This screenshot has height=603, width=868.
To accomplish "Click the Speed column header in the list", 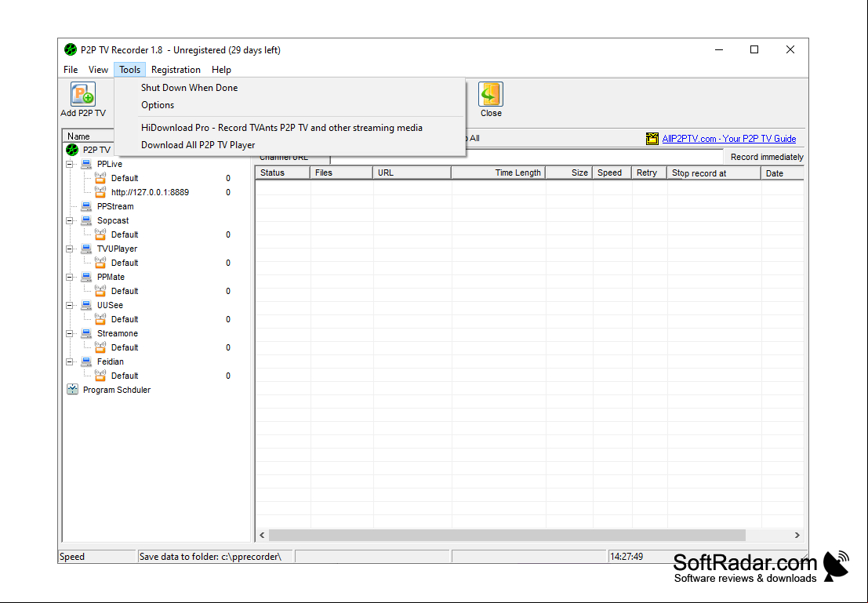I will click(612, 173).
